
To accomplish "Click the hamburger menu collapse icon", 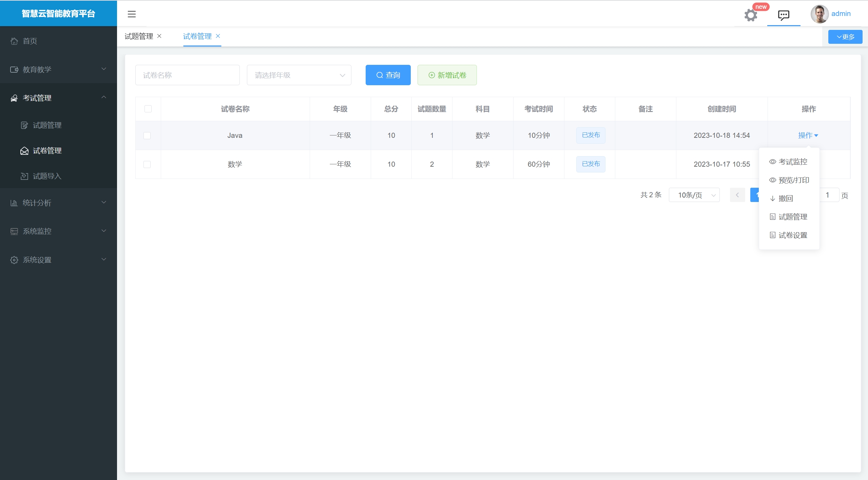I will (132, 14).
